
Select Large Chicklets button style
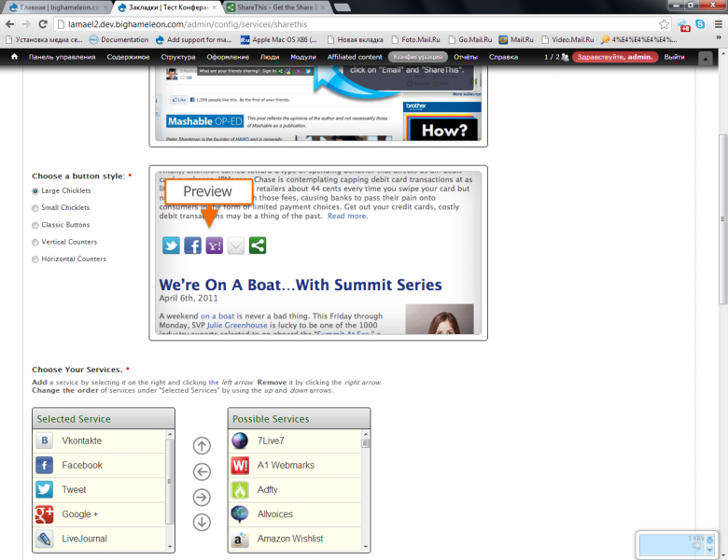[x=35, y=190]
